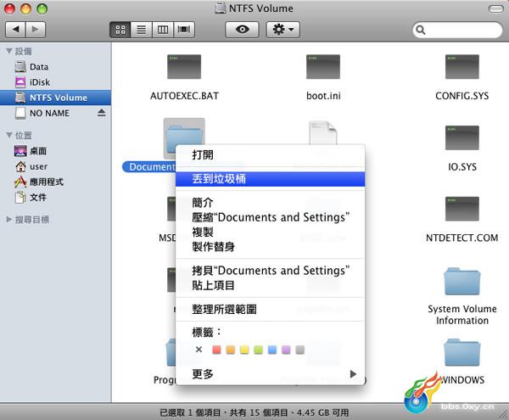Click the IO.SYS file name label

[x=462, y=167]
